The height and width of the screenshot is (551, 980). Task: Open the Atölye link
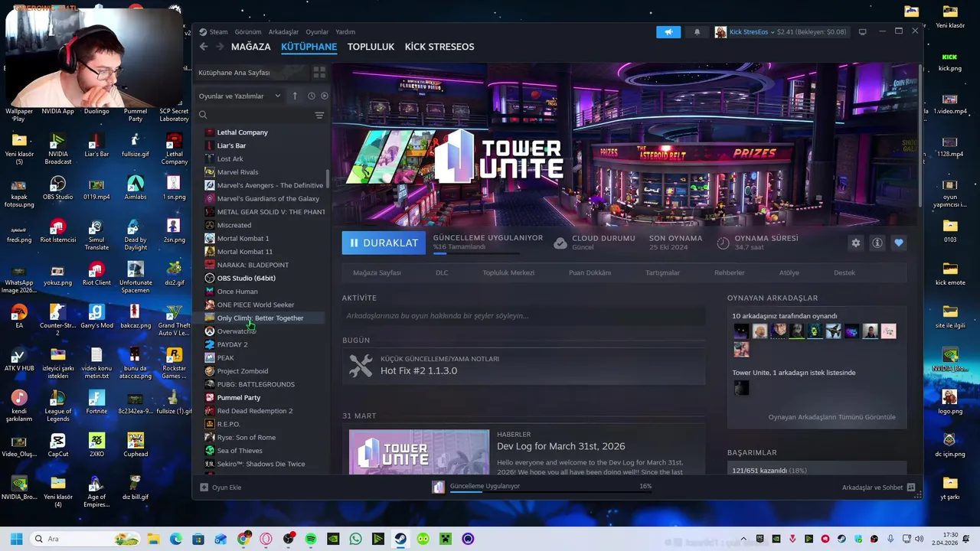pyautogui.click(x=789, y=272)
